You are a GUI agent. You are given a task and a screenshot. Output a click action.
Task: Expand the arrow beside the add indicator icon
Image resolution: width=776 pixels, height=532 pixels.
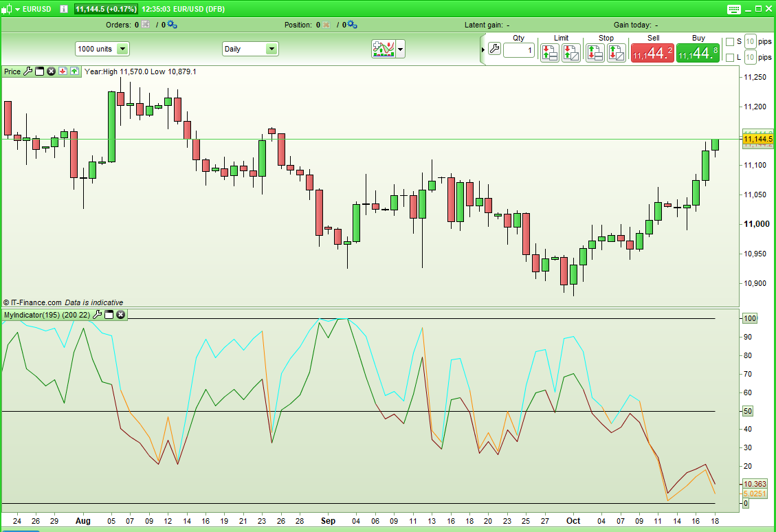[401, 49]
